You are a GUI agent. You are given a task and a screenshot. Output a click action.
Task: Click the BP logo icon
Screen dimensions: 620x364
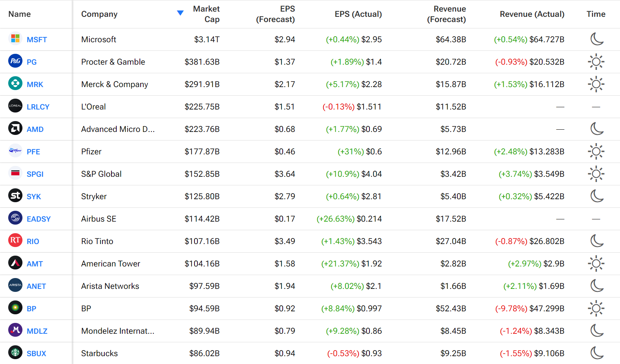click(x=15, y=308)
